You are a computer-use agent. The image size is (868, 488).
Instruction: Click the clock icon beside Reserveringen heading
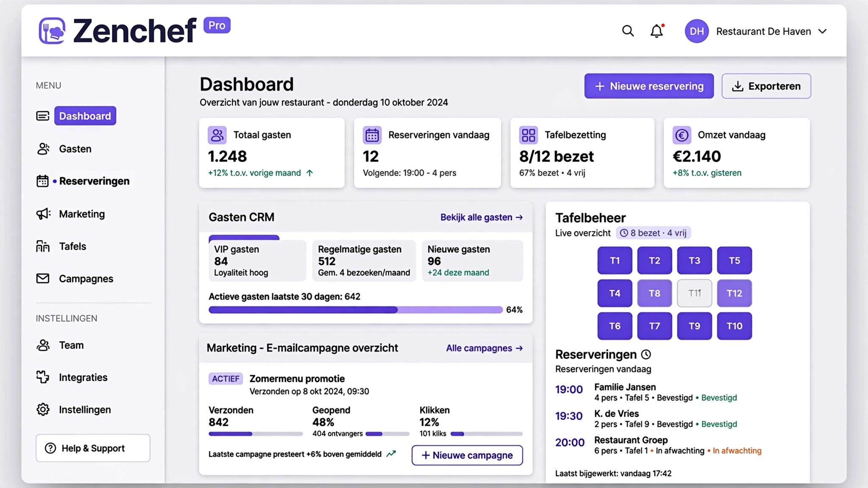(646, 354)
